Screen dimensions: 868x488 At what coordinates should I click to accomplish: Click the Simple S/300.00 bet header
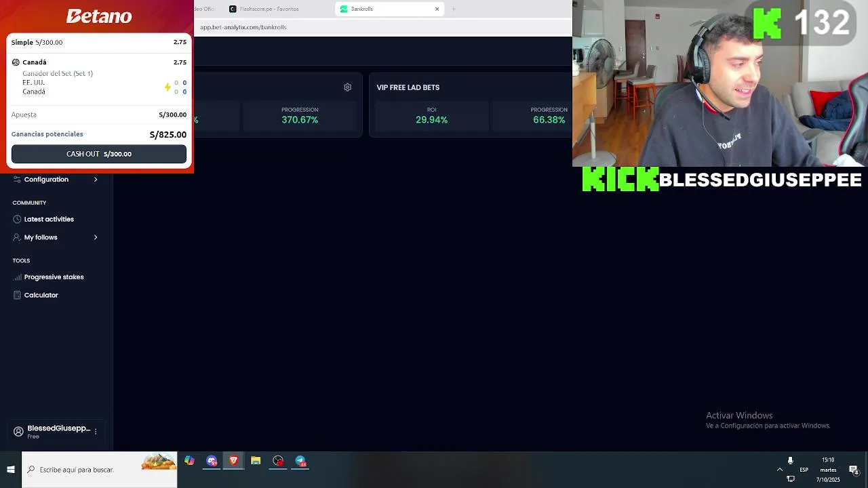click(x=99, y=42)
